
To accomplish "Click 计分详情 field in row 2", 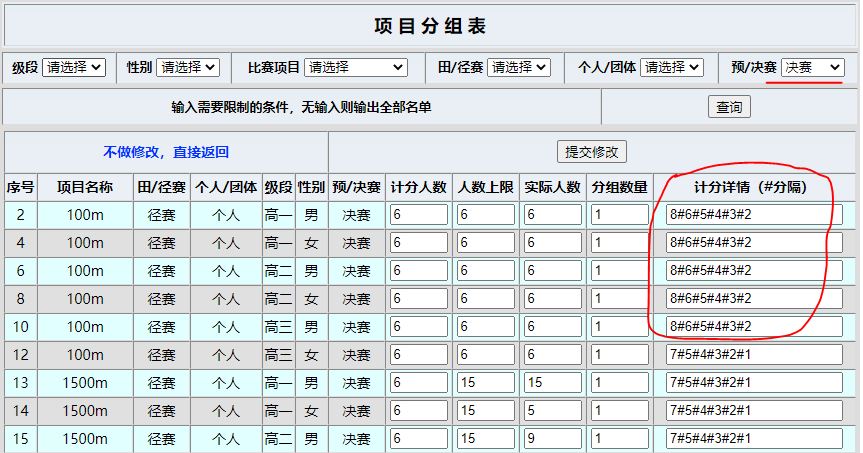I will coord(753,215).
